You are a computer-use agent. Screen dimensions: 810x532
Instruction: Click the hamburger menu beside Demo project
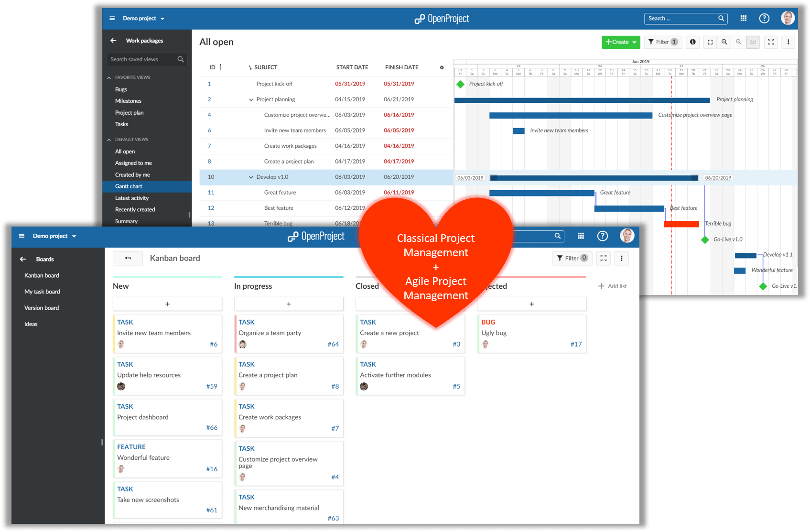point(112,18)
